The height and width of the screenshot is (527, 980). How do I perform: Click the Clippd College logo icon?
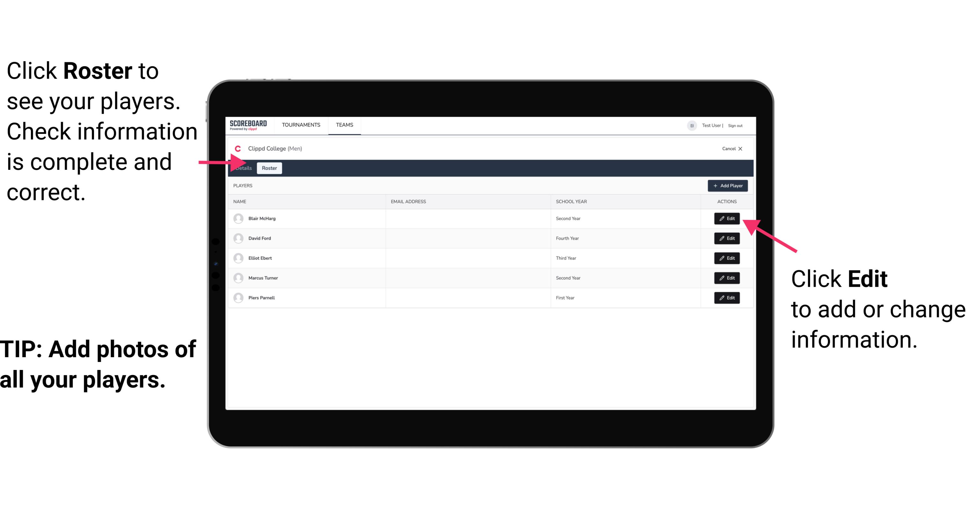(237, 148)
